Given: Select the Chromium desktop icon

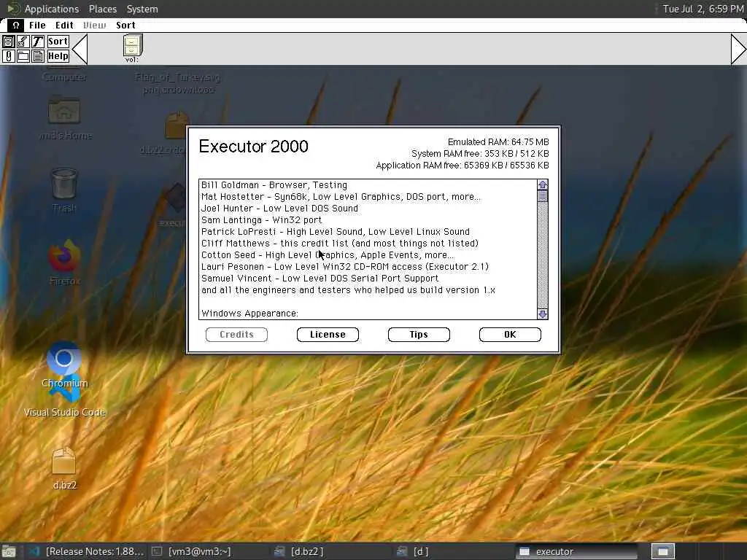Looking at the screenshot, I should pos(64,365).
